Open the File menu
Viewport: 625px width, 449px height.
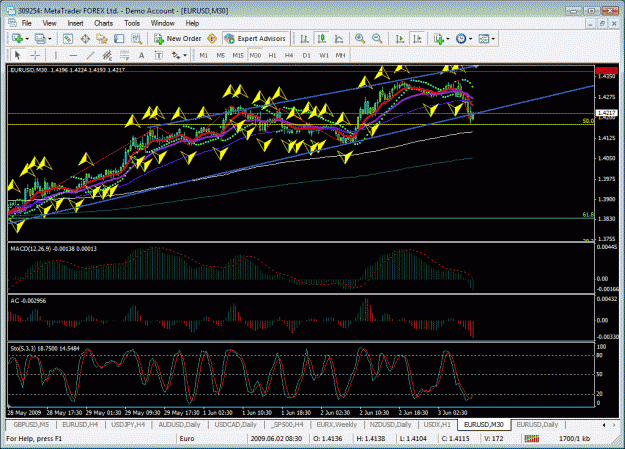pyautogui.click(x=27, y=23)
